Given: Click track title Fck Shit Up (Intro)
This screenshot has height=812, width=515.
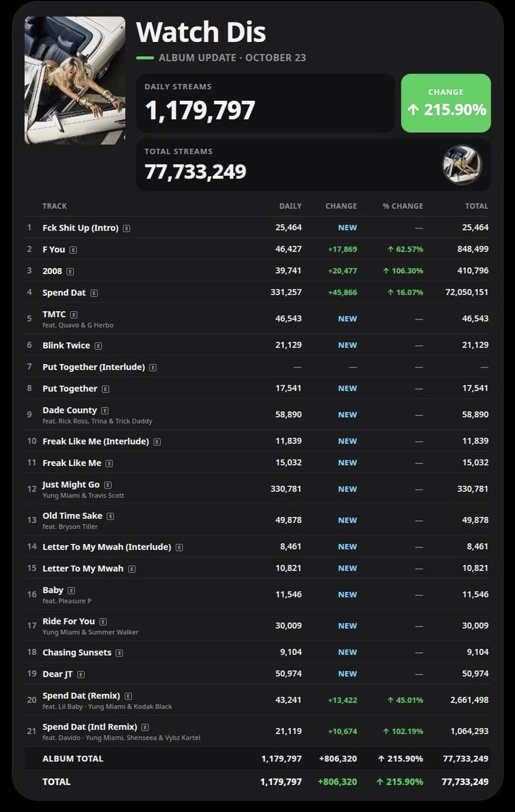Looking at the screenshot, I should (81, 228).
